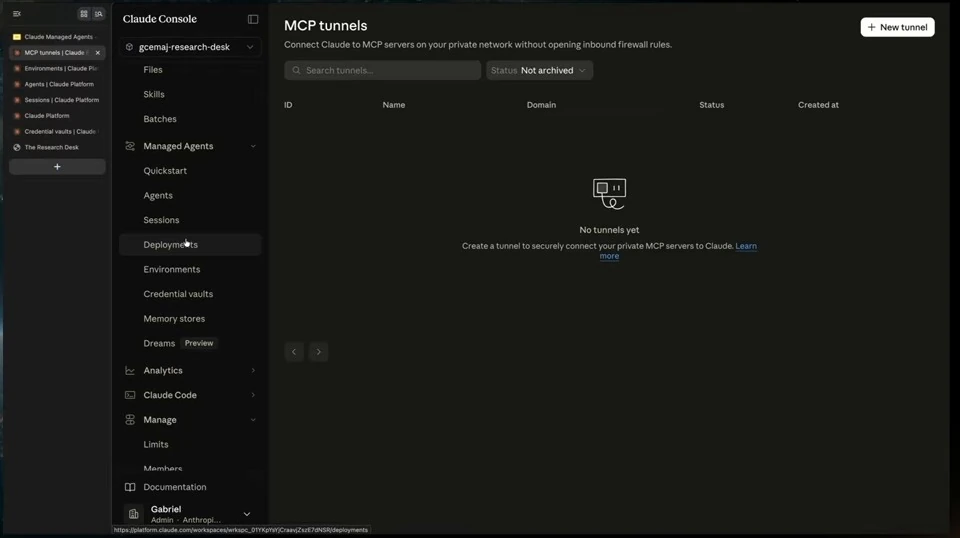Click the Name column header
The height and width of the screenshot is (538, 960).
pos(394,105)
